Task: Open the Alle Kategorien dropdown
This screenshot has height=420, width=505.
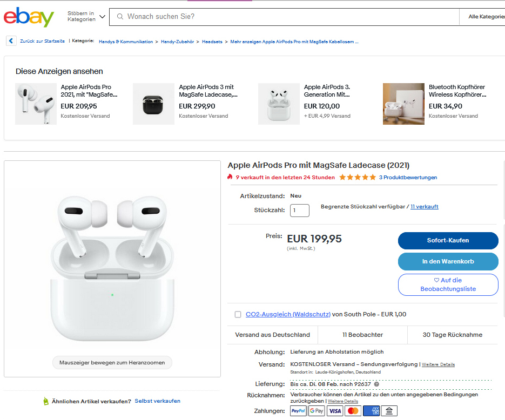Action: pos(486,17)
